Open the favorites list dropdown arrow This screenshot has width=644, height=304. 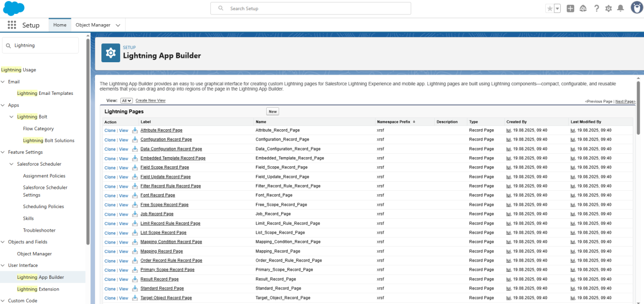tap(558, 9)
